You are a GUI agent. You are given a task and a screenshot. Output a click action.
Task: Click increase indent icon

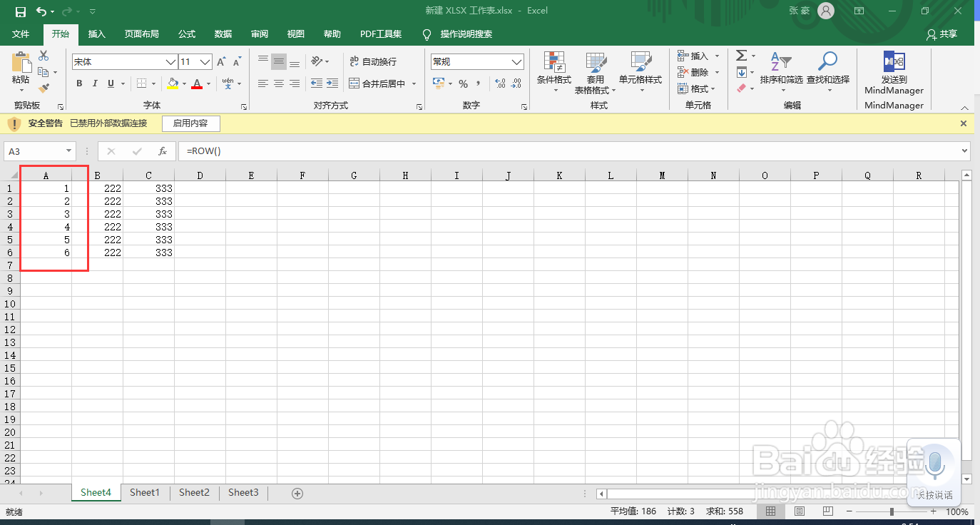tap(332, 83)
